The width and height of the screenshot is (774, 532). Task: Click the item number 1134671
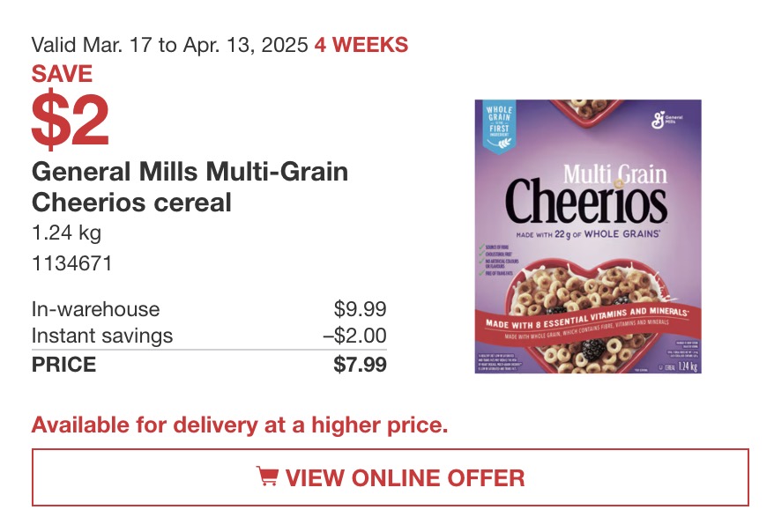[x=72, y=263]
